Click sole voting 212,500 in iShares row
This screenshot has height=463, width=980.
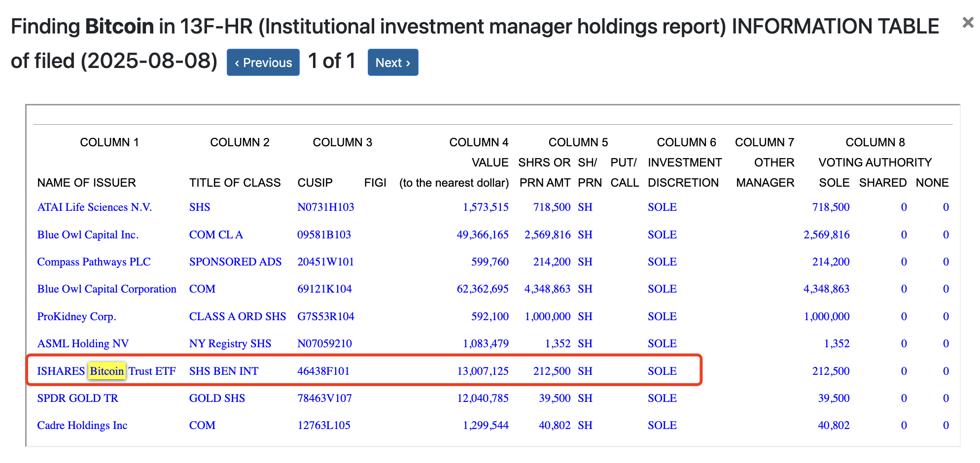tap(831, 371)
